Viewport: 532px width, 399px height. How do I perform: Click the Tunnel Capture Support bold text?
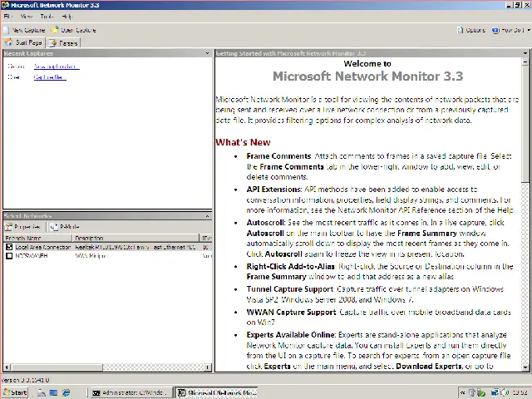coord(290,289)
